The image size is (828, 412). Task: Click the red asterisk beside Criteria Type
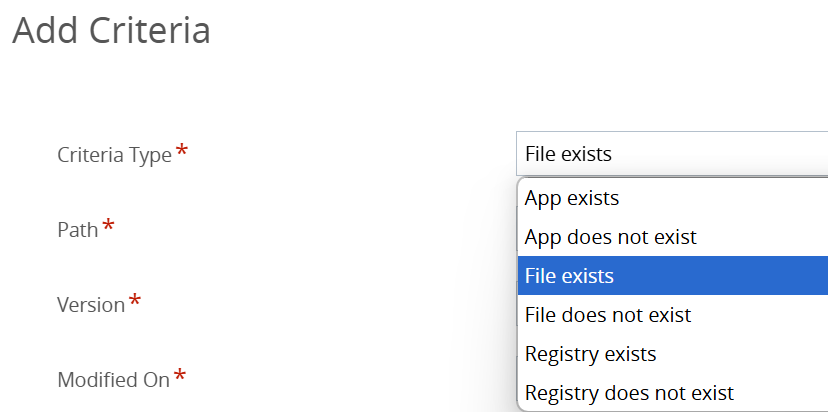pos(182,151)
